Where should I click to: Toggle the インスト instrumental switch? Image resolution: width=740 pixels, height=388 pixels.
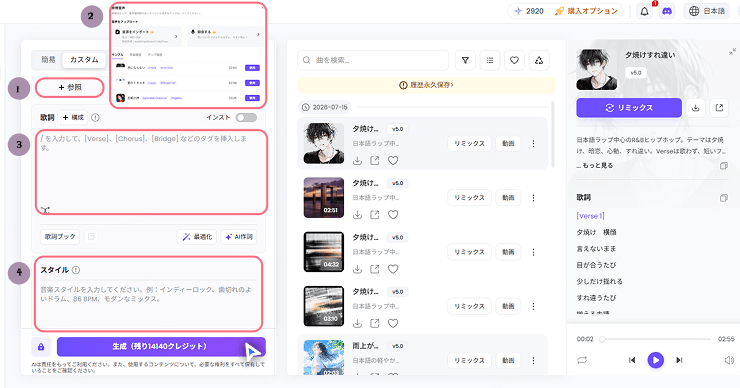click(x=246, y=118)
